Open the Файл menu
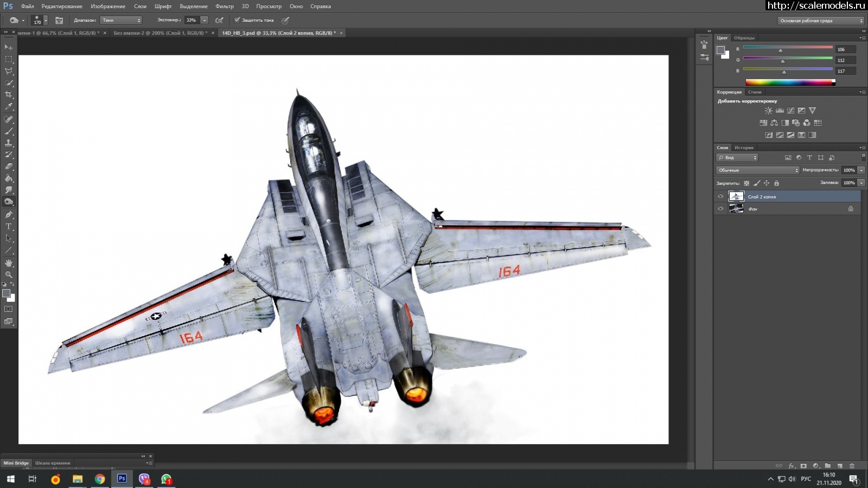 click(28, 7)
